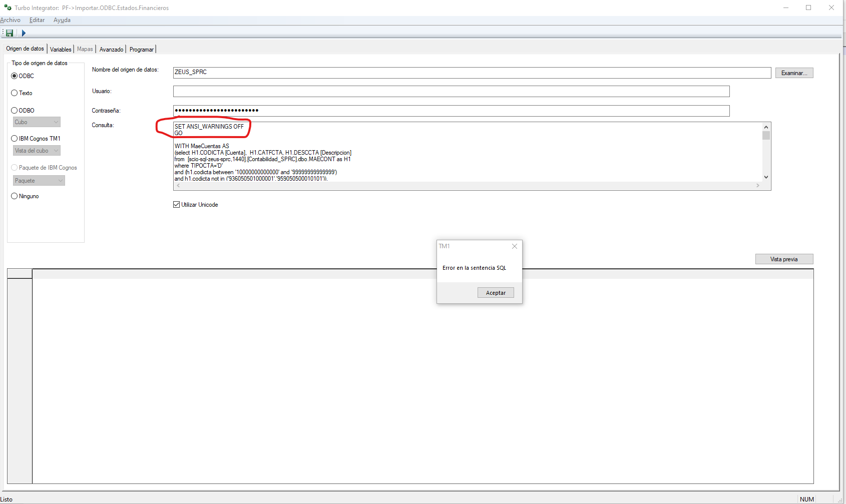Click the query box scroll down arrow
Viewport: 846px width, 504px height.
[766, 177]
